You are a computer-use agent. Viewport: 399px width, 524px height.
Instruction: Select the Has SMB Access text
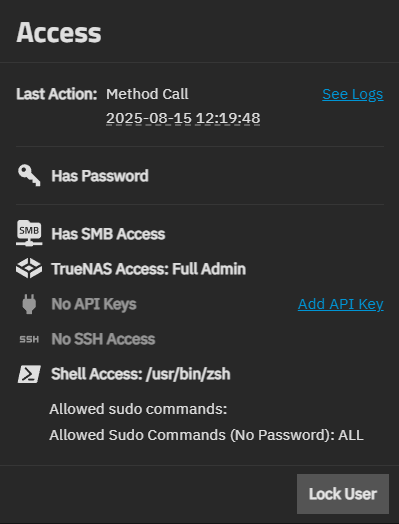(108, 234)
